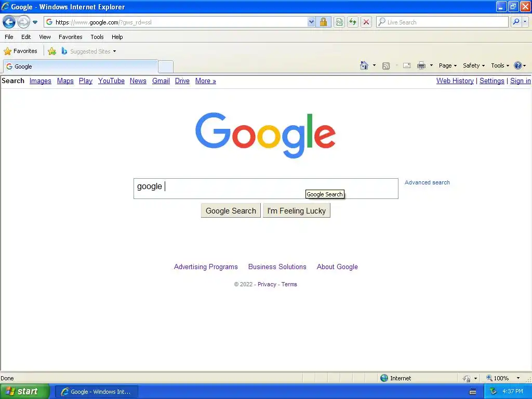Viewport: 532px width, 399px height.
Task: Open the Favorites menu
Action: coord(70,37)
